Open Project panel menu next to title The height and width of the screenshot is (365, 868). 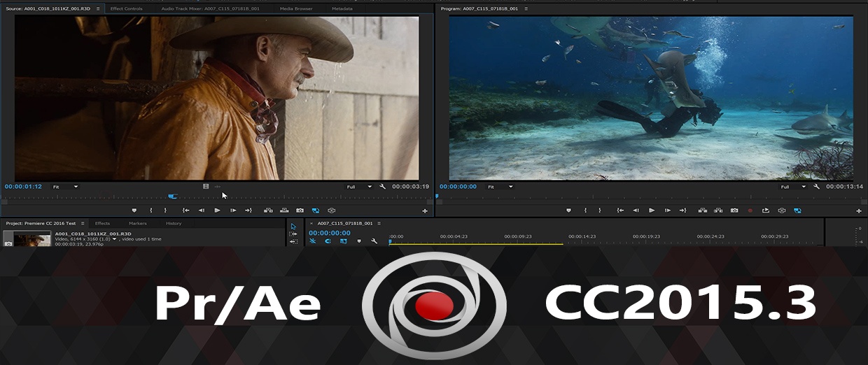(83, 224)
